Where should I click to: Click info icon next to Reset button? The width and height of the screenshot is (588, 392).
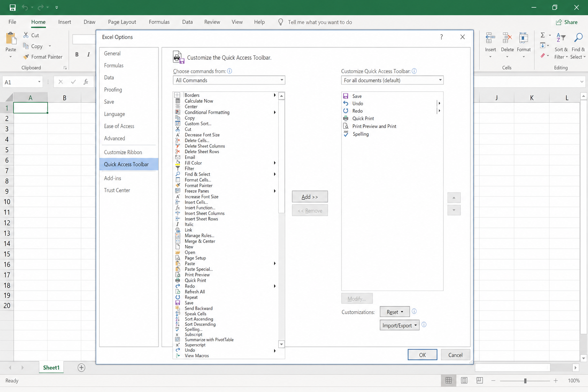[414, 311]
